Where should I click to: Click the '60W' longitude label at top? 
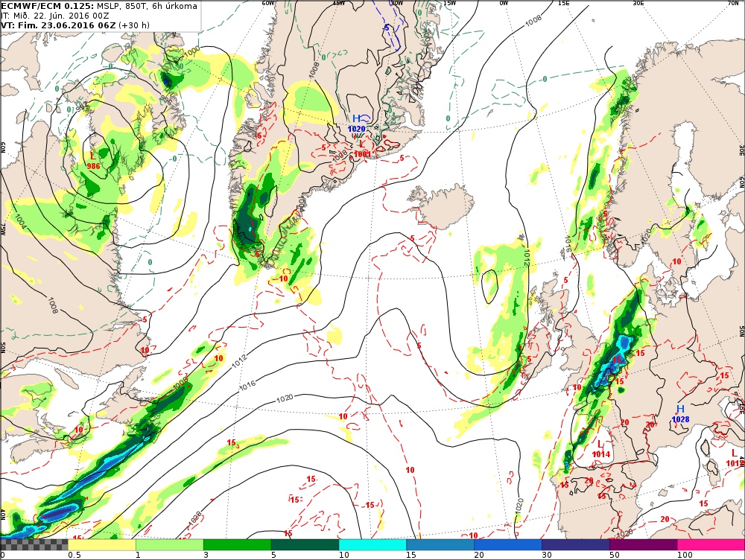(268, 3)
